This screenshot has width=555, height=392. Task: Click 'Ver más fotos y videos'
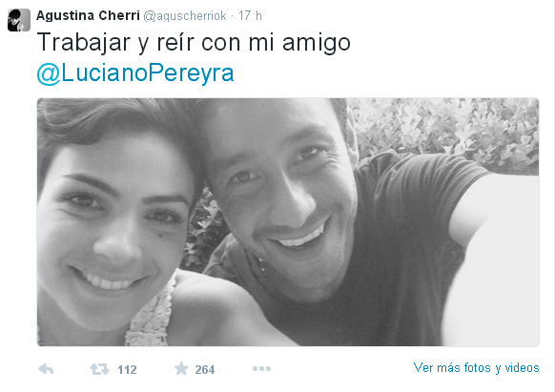click(476, 368)
